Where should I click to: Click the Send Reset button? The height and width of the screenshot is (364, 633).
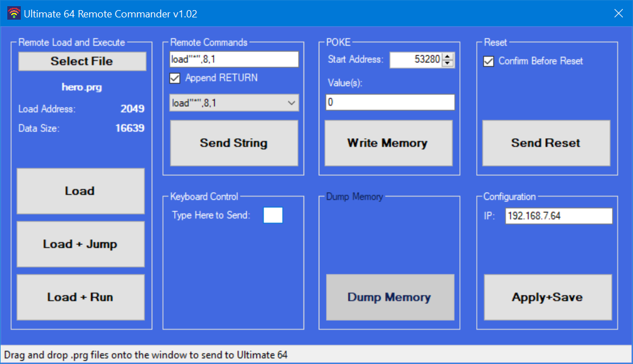(546, 143)
